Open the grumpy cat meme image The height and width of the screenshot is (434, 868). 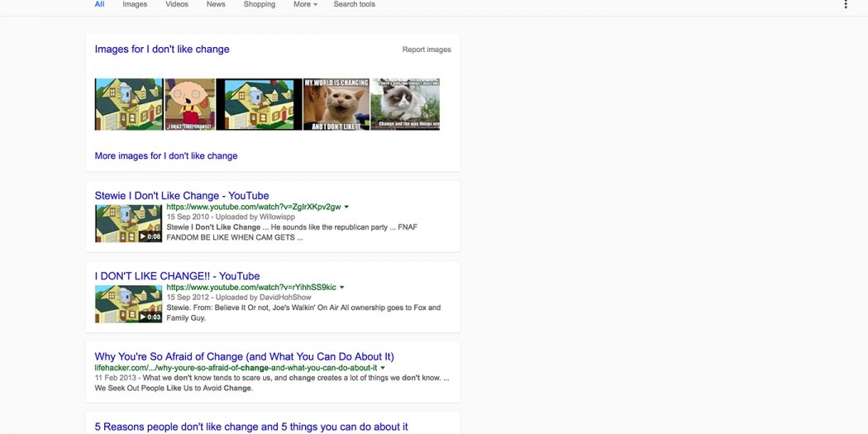[x=405, y=104]
